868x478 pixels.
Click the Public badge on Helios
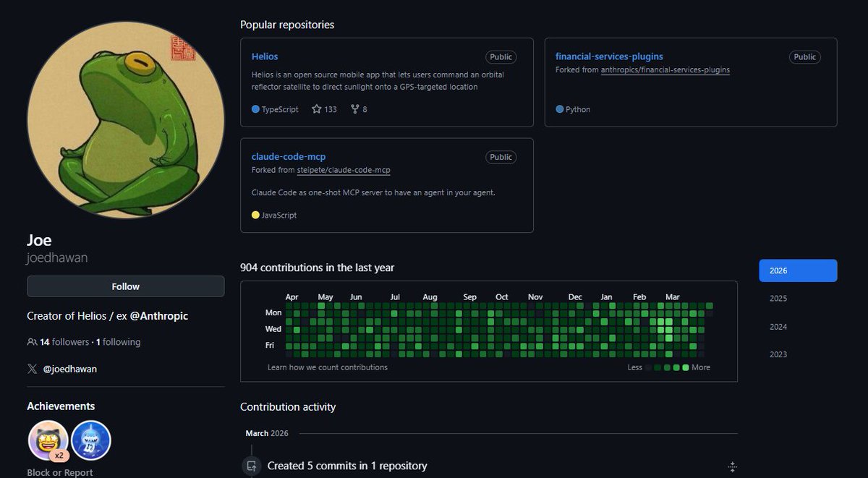click(501, 57)
